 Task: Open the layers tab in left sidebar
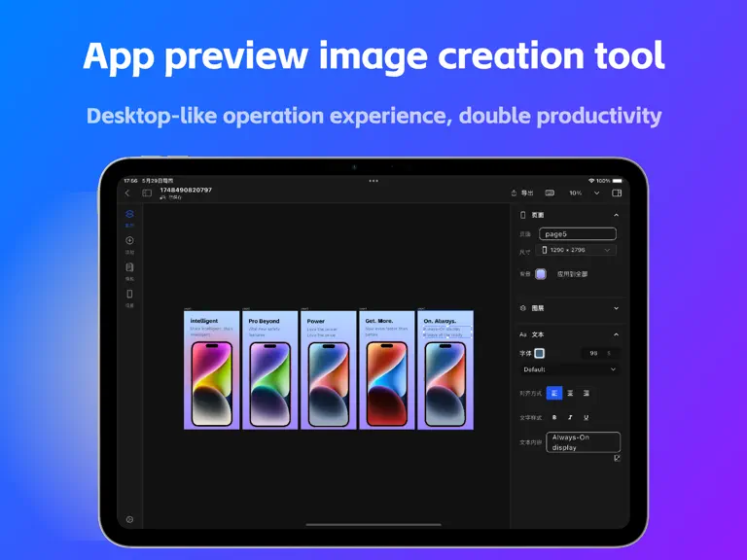[129, 218]
